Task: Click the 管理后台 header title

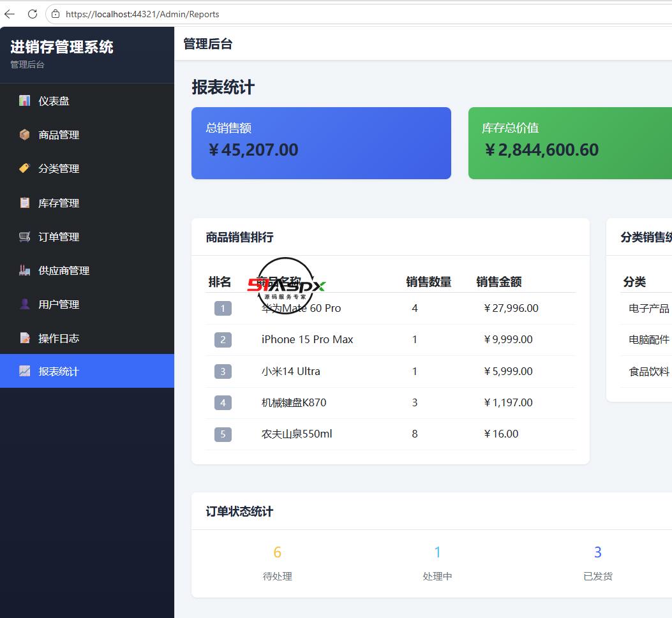Action: point(208,43)
